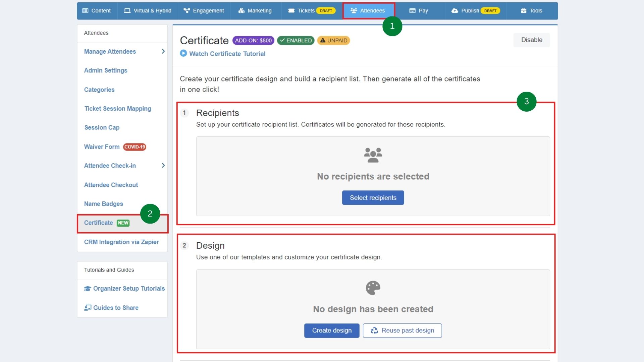Expand Attendee Check-in chevron arrow
This screenshot has height=362, width=644.
pos(163,166)
